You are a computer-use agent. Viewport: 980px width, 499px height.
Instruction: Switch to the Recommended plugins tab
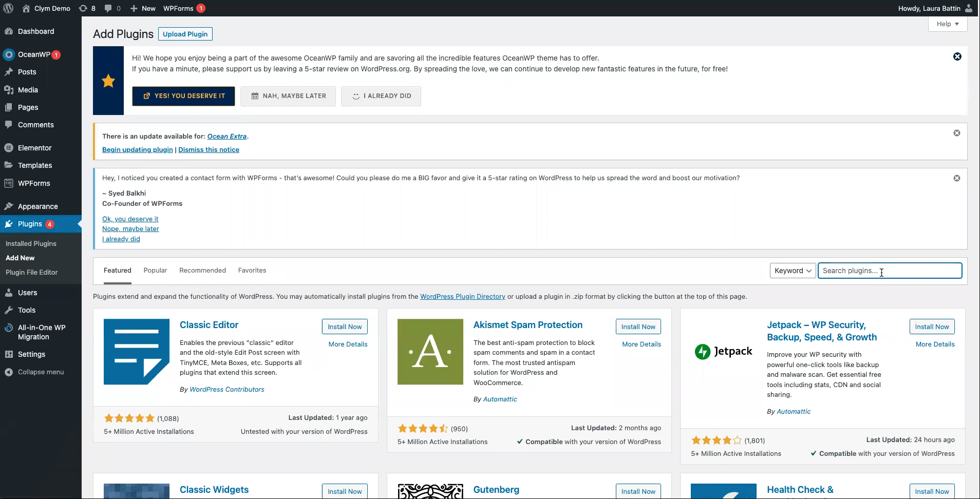click(202, 271)
